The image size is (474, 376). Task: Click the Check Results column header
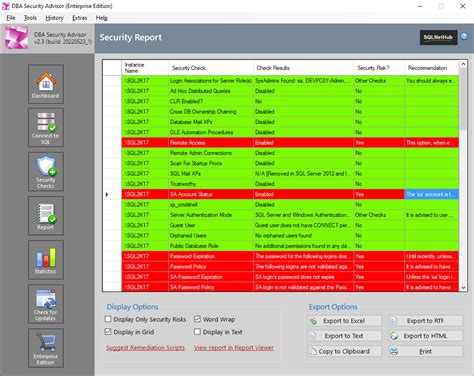(x=303, y=68)
